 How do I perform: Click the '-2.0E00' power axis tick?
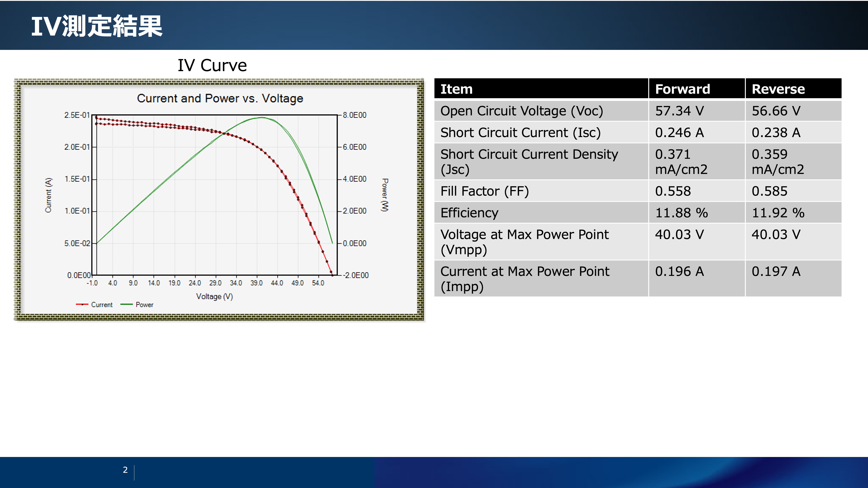[356, 275]
